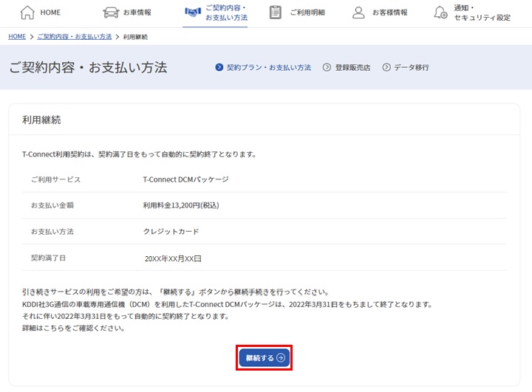Go to 登録販売店 section link
This screenshot has width=532, height=392.
347,67
